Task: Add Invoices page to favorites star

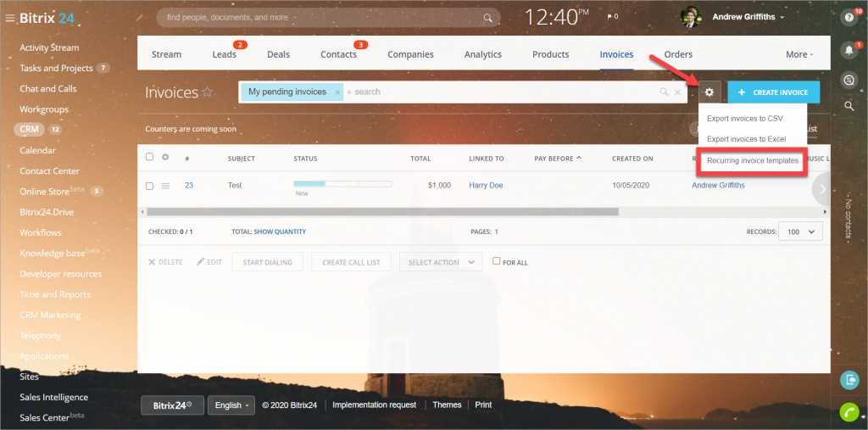Action: pos(207,92)
